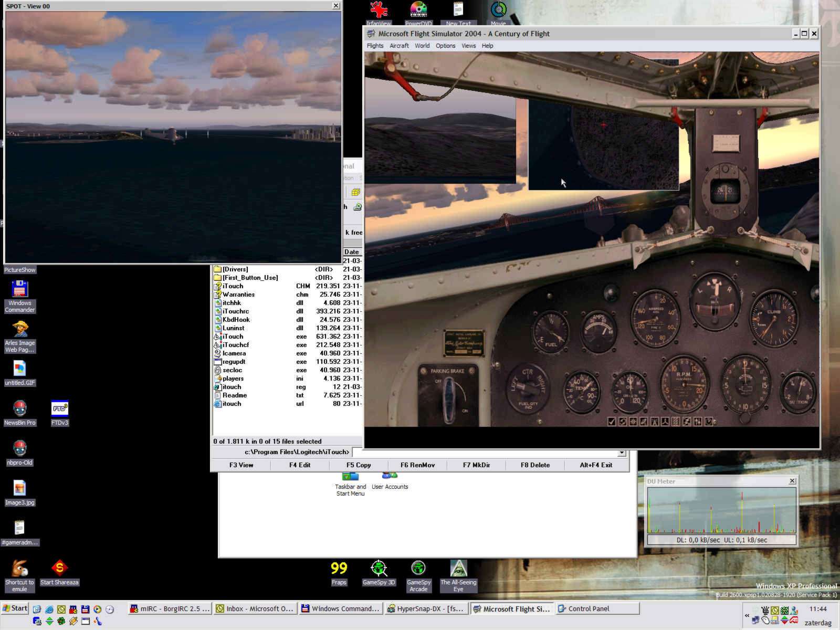Open untitled.GIF desktop file
Screen dimensions: 840x630
19,373
